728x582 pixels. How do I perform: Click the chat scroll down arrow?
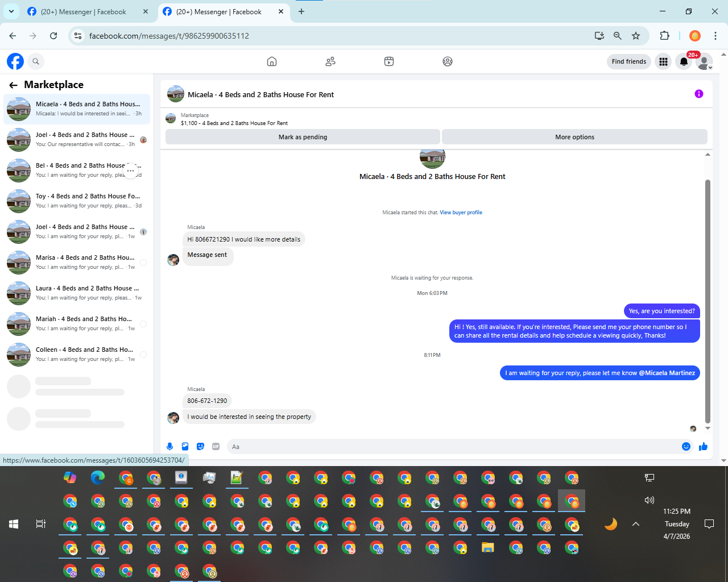pyautogui.click(x=708, y=429)
